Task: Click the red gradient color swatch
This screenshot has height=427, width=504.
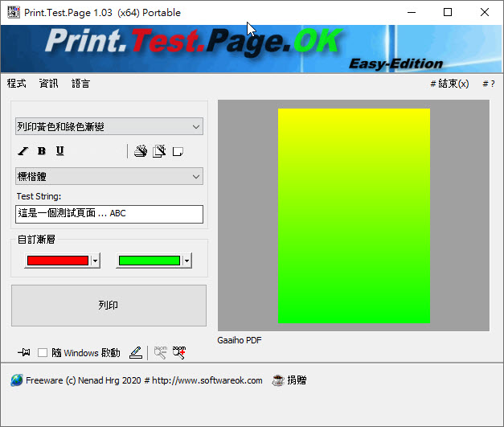Action: click(x=58, y=261)
